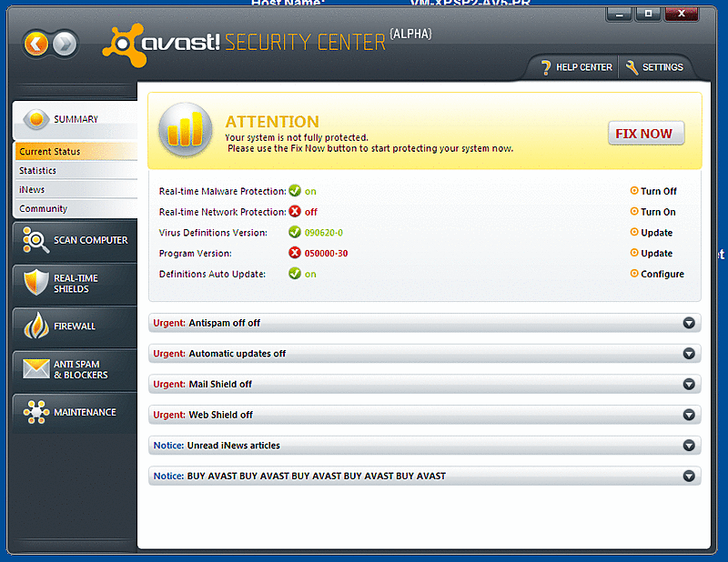Viewport: 728px width, 562px height.
Task: Turn Off real-time malware protection
Action: click(x=658, y=191)
